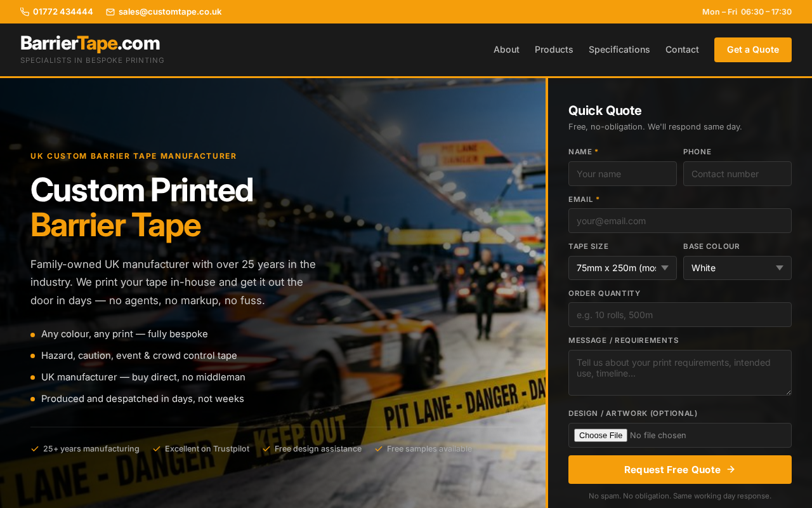The height and width of the screenshot is (508, 812).
Task: Navigate to the Contact page
Action: point(682,50)
